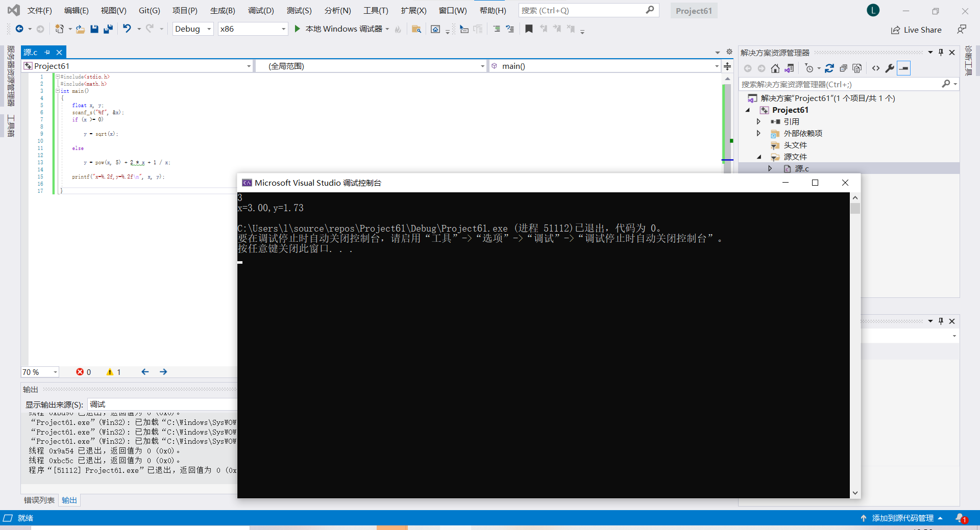Refresh Solution Explorer with sync arrows icon

tap(829, 68)
